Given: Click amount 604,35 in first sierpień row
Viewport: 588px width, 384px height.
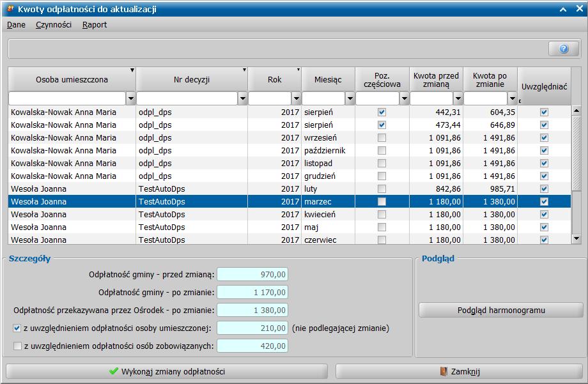Looking at the screenshot, I should (502, 112).
